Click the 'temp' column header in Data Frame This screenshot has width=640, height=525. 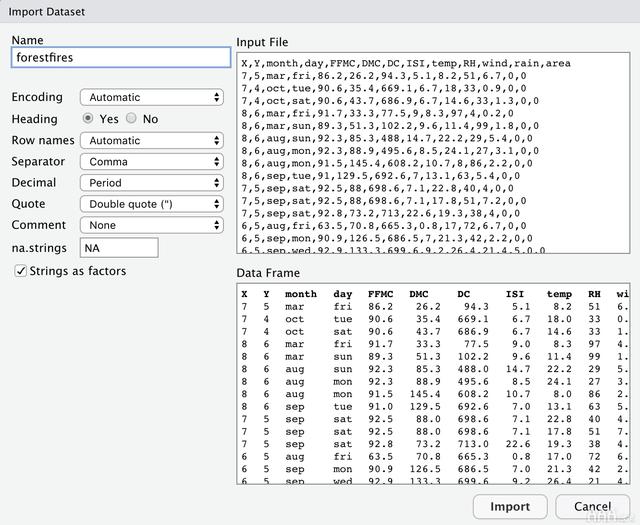[x=559, y=294]
